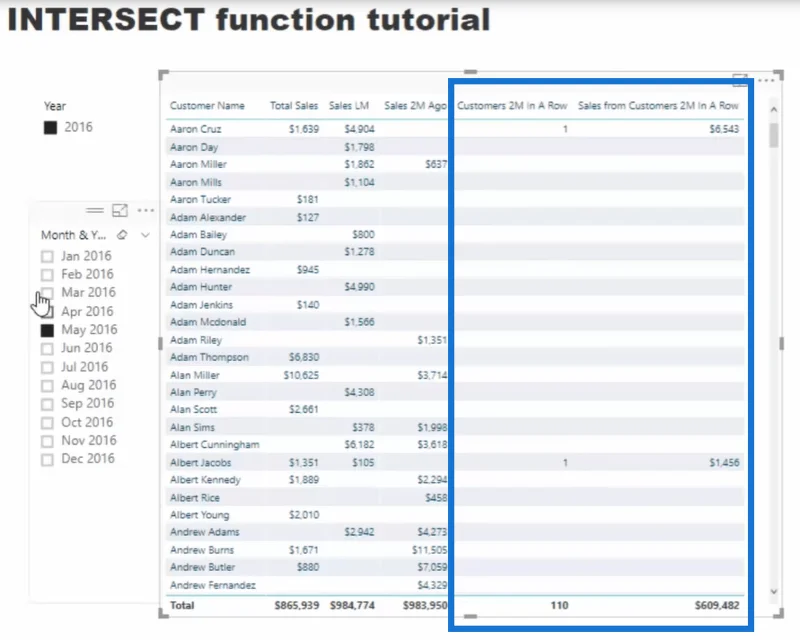The width and height of the screenshot is (800, 640).
Task: Check the Aug 2016 checkbox
Action: [x=47, y=385]
